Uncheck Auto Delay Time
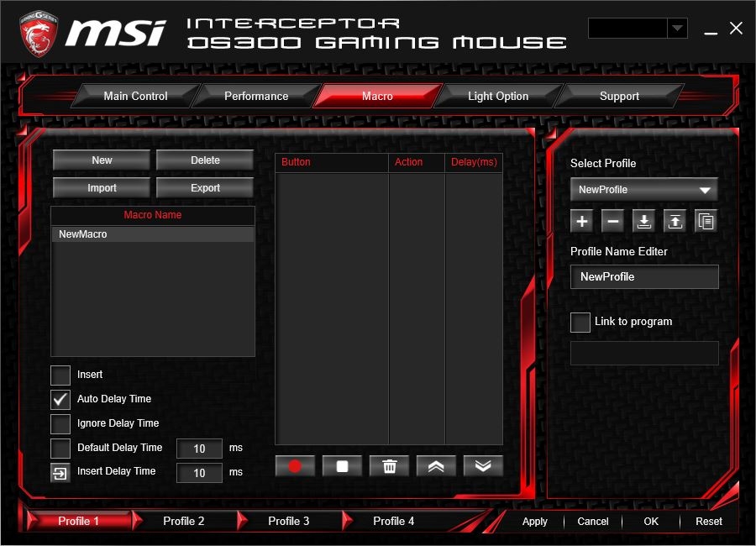756x546 pixels. point(60,399)
